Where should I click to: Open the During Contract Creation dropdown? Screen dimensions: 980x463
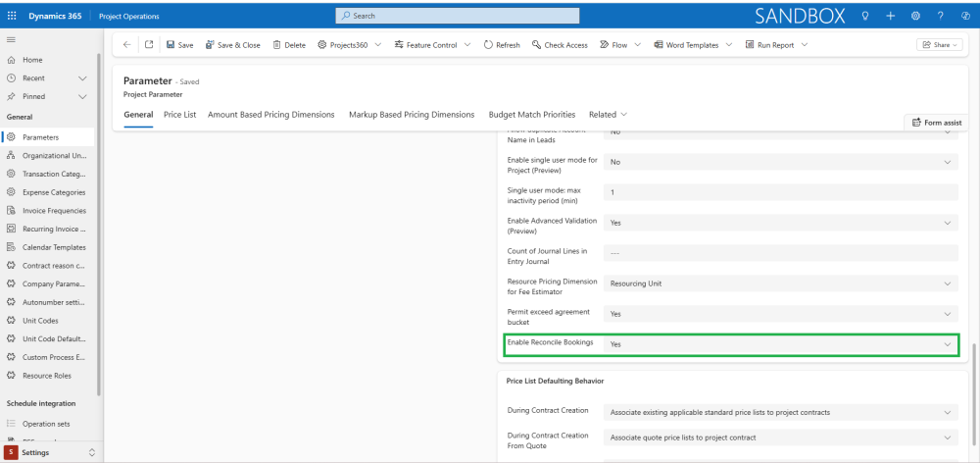tap(780, 411)
